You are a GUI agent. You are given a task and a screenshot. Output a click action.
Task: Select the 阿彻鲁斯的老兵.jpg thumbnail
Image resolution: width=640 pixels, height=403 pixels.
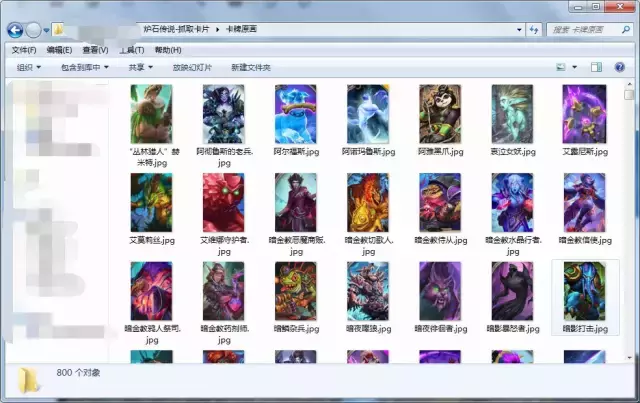(x=224, y=114)
